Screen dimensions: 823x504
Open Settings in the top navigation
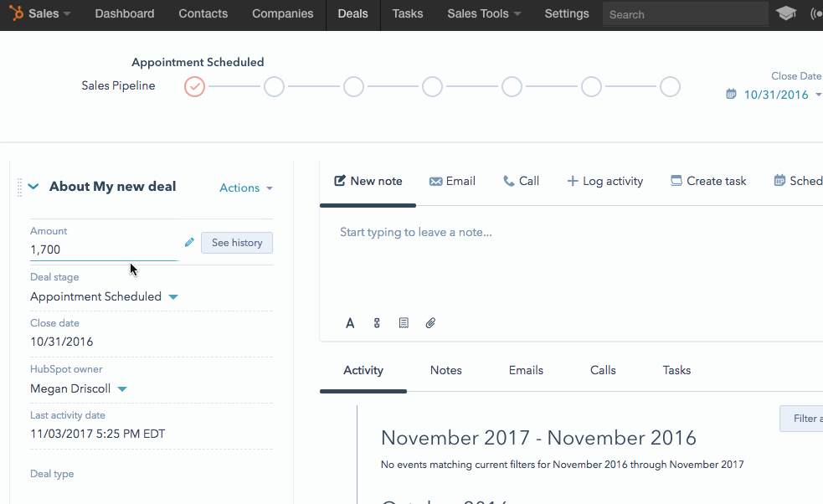tap(567, 13)
